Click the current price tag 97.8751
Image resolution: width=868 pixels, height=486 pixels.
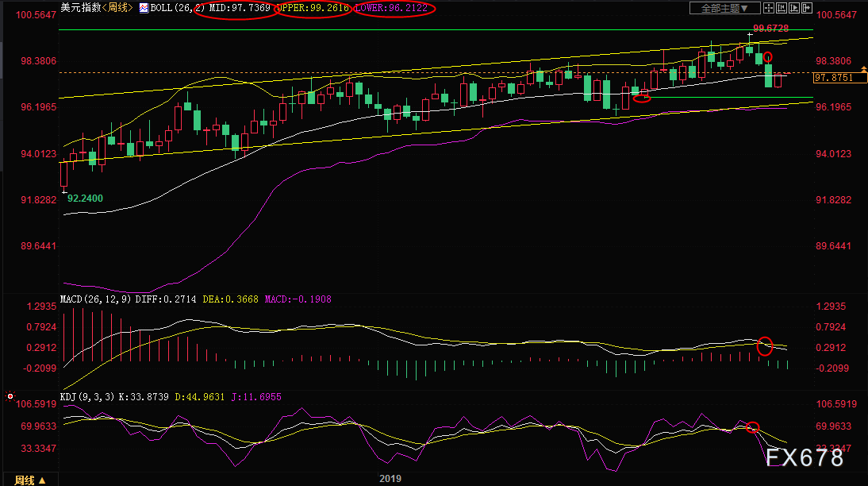(839, 78)
